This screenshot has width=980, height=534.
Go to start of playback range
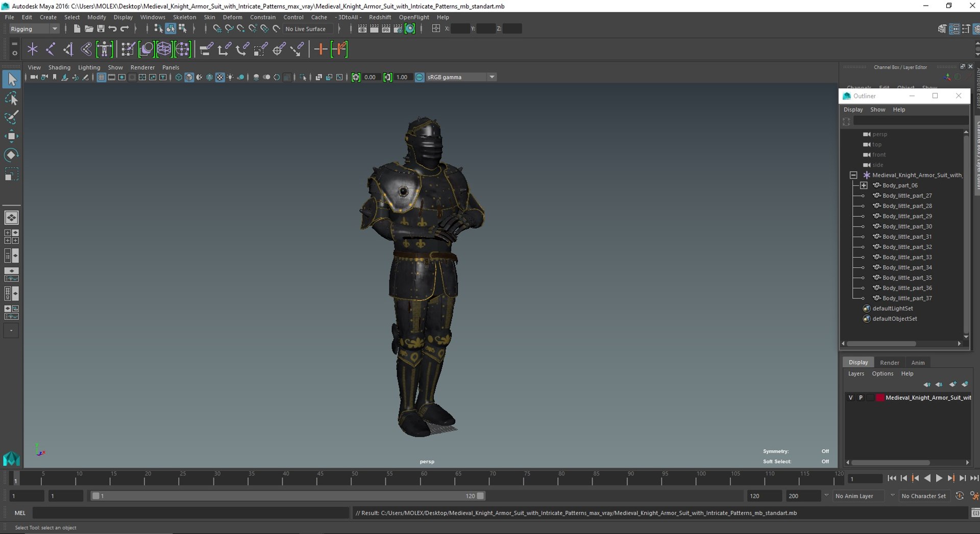[892, 478]
